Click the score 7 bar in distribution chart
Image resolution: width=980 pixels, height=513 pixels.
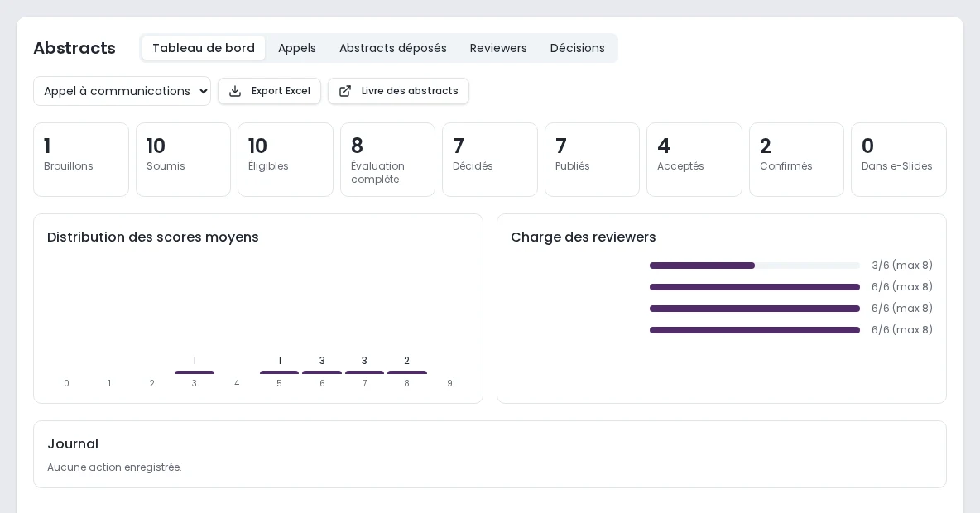[x=364, y=372]
